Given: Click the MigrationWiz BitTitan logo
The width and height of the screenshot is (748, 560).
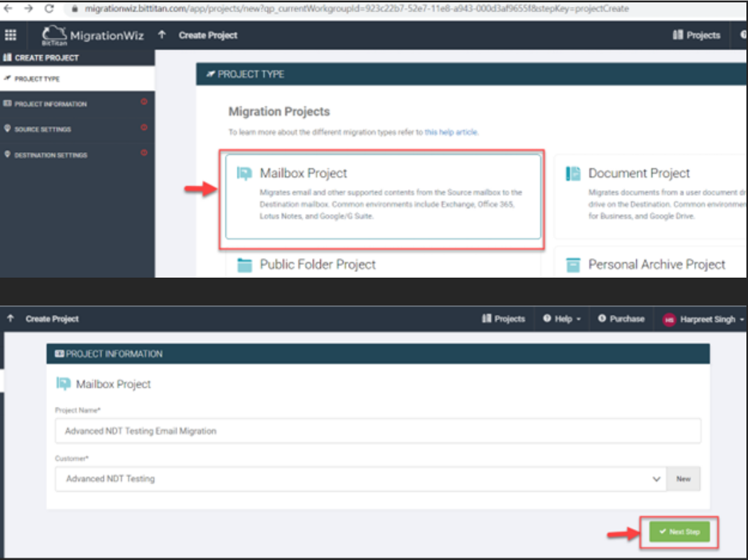Looking at the screenshot, I should pos(93,35).
